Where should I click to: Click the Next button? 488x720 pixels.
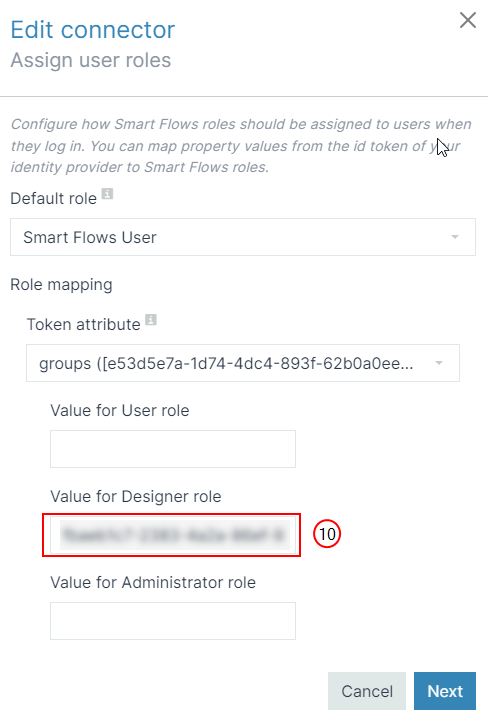[x=445, y=691]
